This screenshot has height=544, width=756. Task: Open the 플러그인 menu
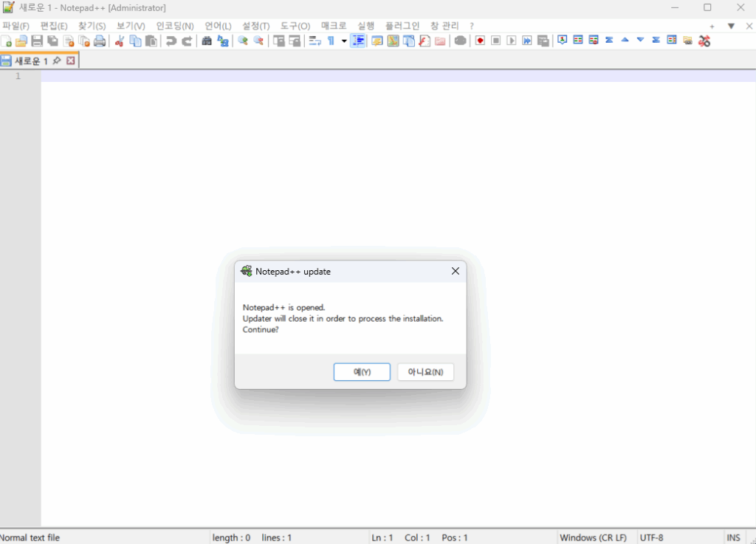coord(402,26)
